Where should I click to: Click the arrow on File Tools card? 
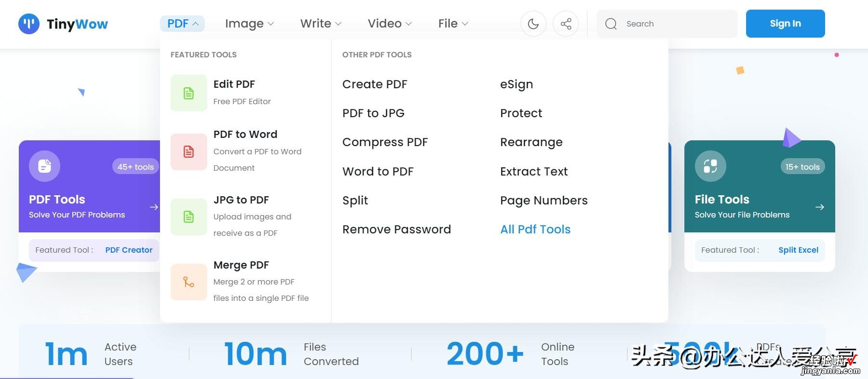pos(820,207)
